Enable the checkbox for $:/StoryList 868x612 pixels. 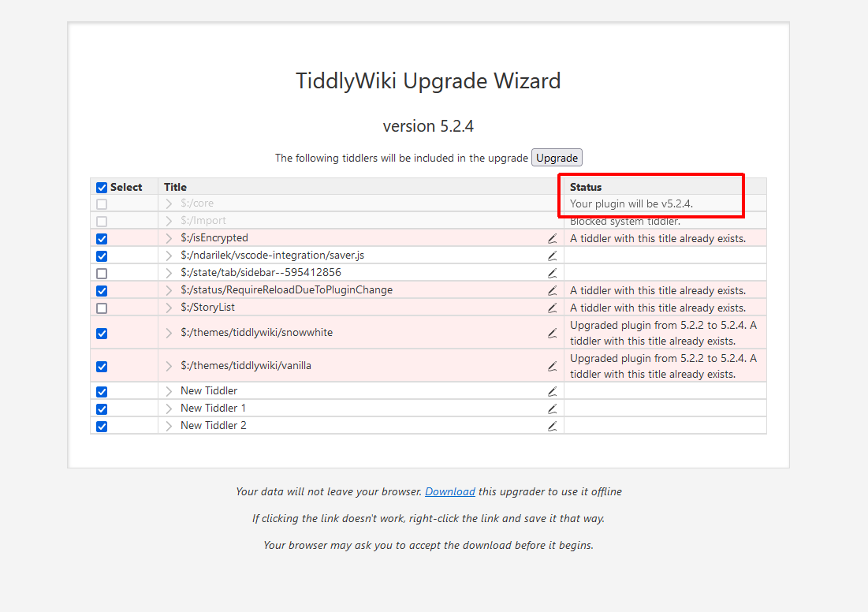(x=101, y=308)
